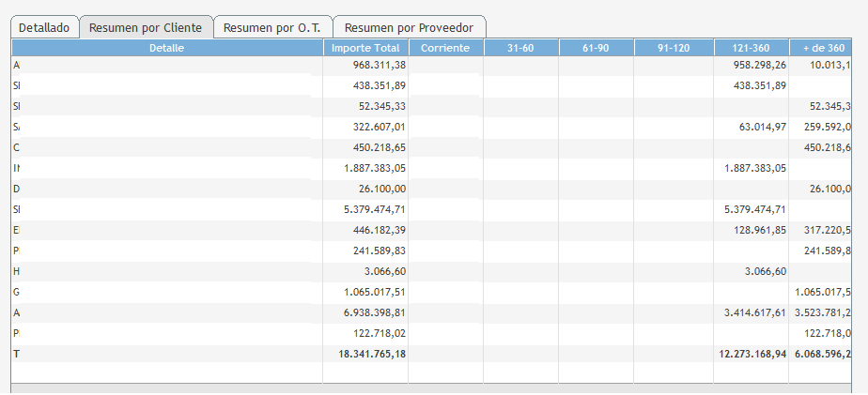This screenshot has width=868, height=395.
Task: Click the Importe Total column header
Action: point(365,47)
